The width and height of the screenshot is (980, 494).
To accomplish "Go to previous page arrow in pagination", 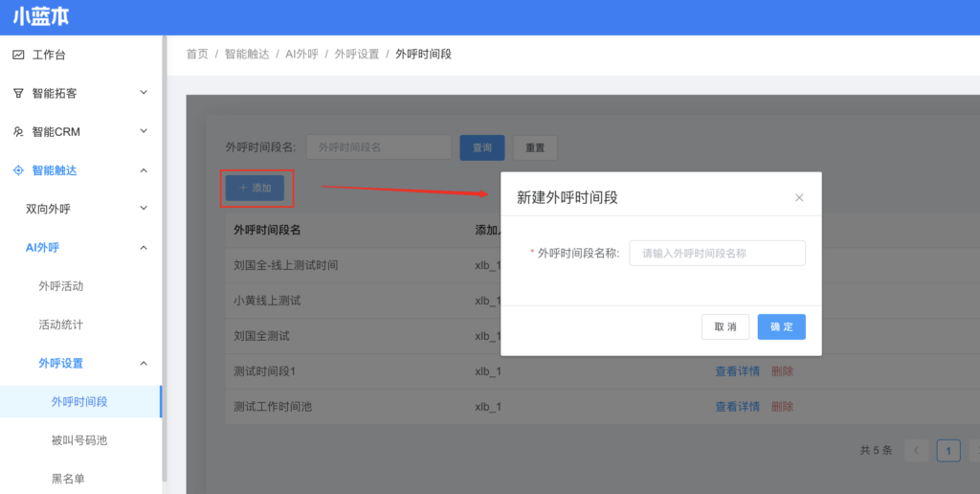I will point(916,450).
